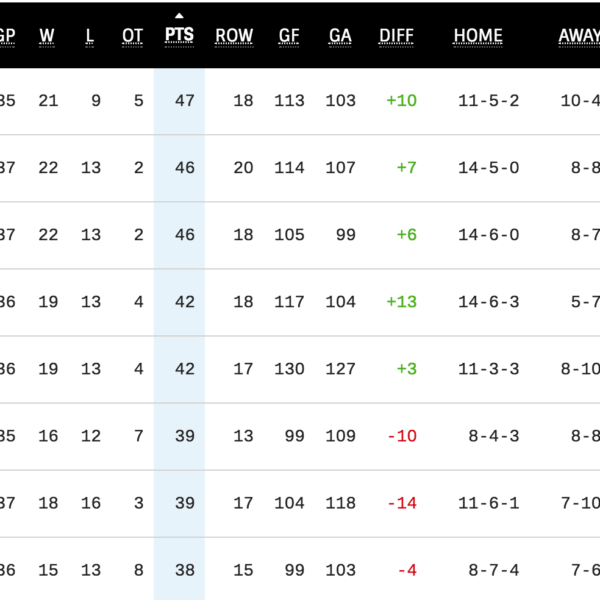
Task: Select the 47 points cell
Action: point(184,101)
